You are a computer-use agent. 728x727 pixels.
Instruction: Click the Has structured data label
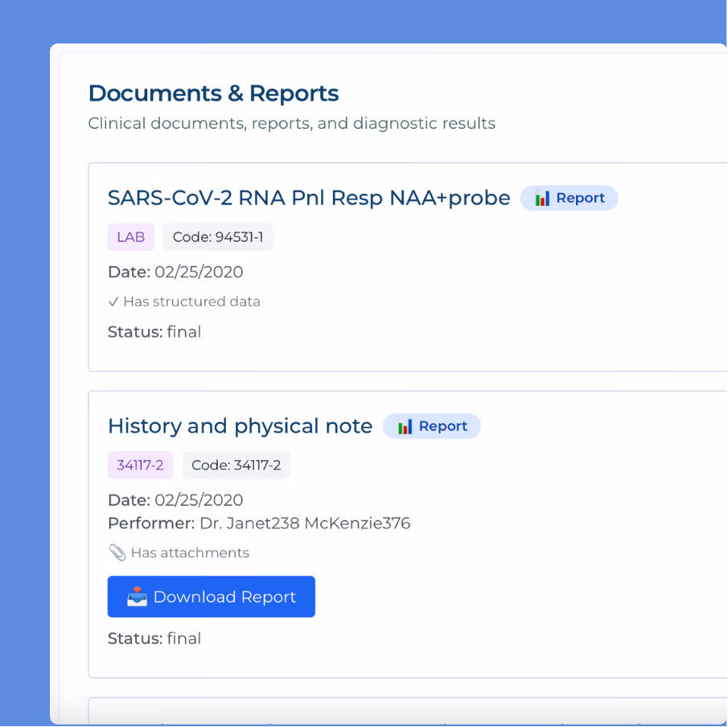[191, 302]
